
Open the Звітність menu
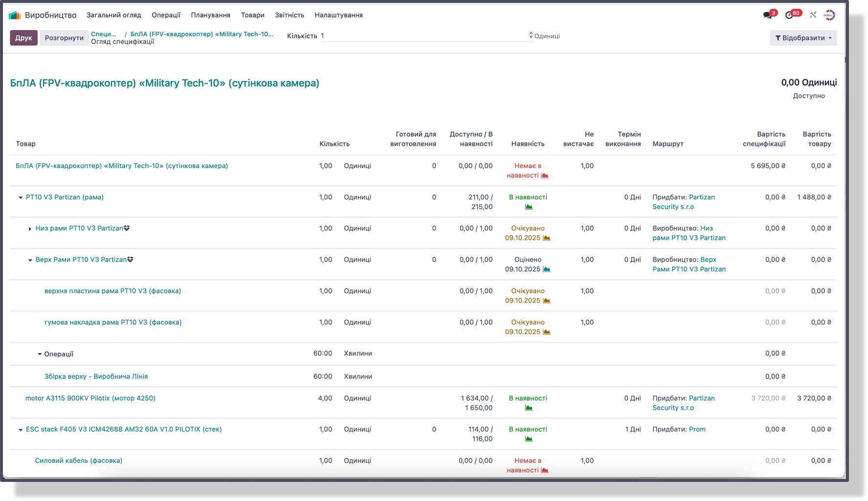coord(289,15)
